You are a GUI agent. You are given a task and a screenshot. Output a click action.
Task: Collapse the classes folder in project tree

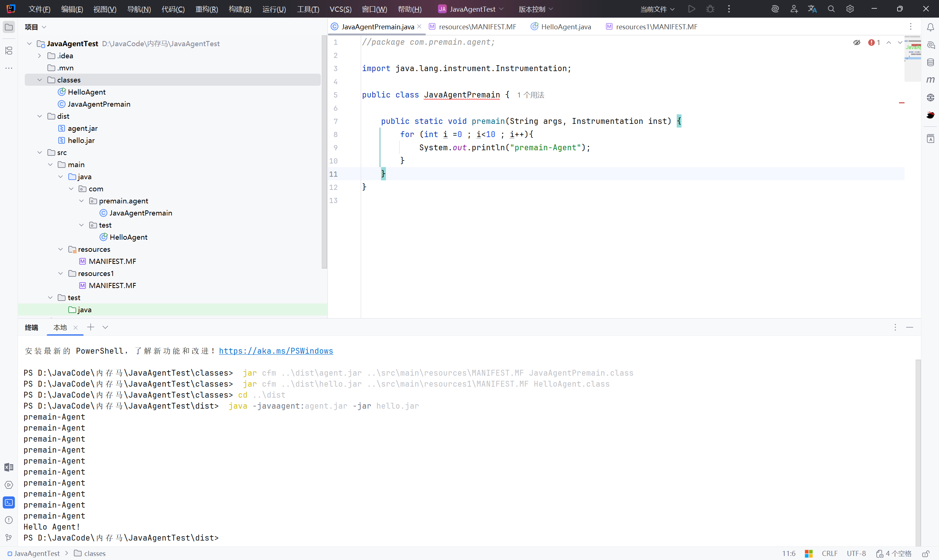[40, 80]
